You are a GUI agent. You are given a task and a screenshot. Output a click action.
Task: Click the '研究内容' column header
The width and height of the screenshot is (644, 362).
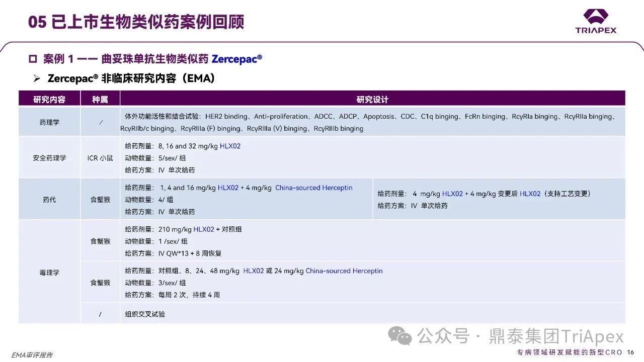[49, 100]
